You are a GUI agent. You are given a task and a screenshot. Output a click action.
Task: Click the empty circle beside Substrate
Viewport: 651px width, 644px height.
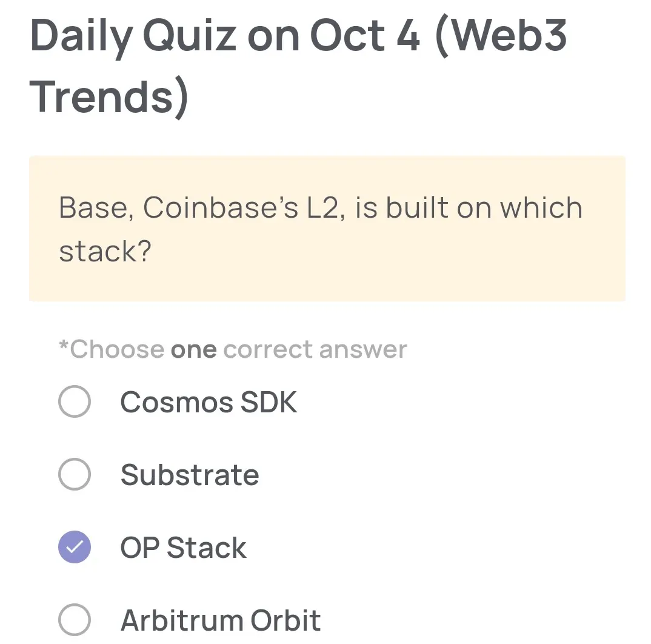74,475
